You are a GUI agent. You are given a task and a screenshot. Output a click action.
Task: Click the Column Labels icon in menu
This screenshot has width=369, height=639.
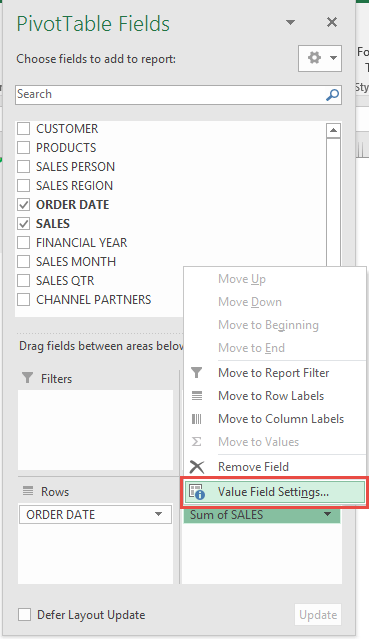click(197, 419)
